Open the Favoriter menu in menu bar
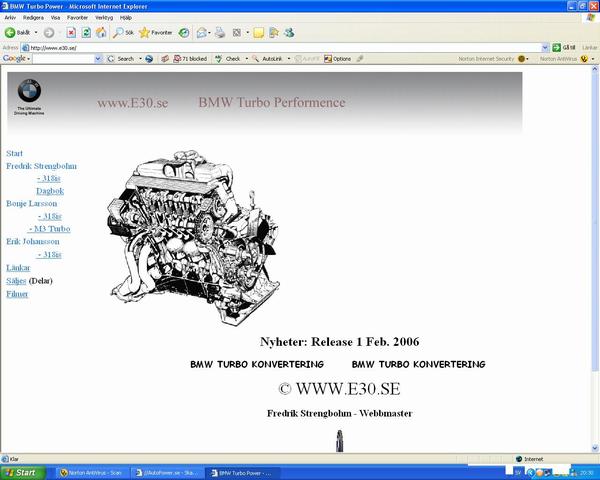Viewport: 600px width, 480px height. (x=77, y=17)
